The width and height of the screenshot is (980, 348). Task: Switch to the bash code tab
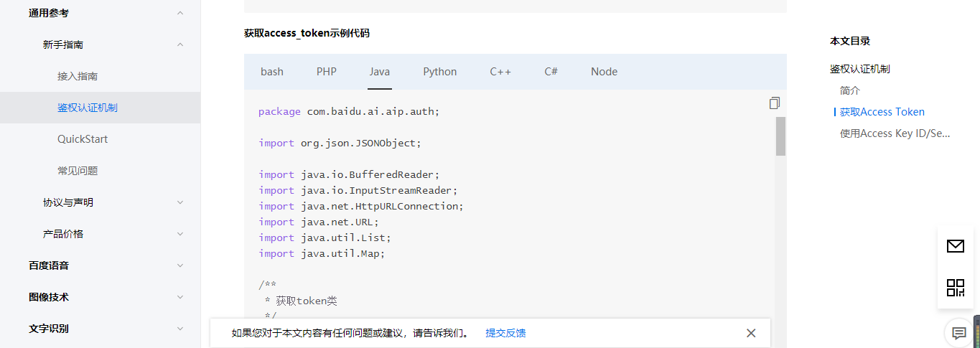(272, 72)
